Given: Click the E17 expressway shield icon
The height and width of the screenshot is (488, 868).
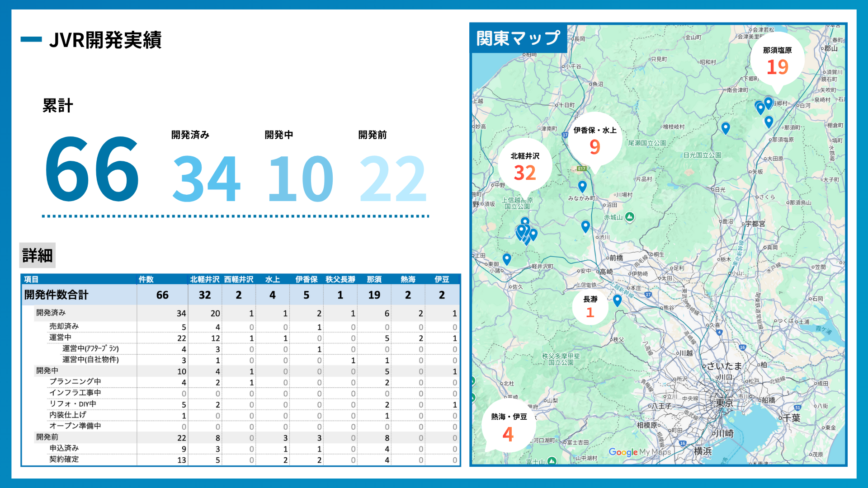Looking at the screenshot, I should (582, 169).
